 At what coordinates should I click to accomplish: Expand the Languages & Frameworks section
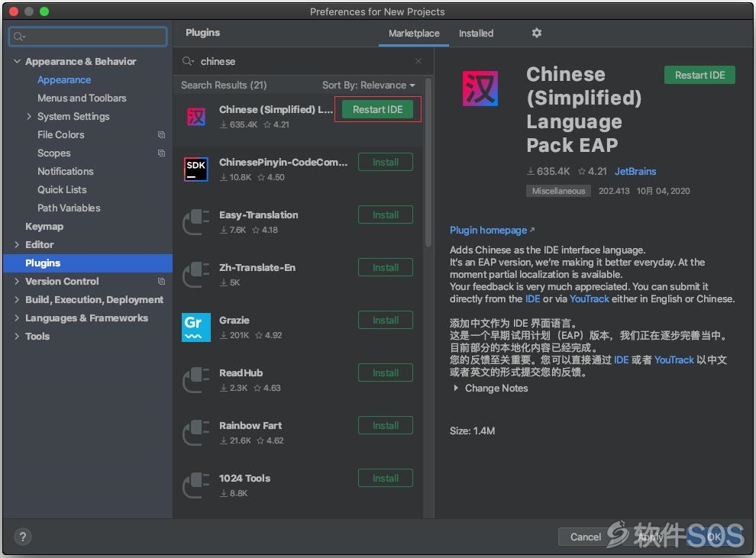point(17,318)
